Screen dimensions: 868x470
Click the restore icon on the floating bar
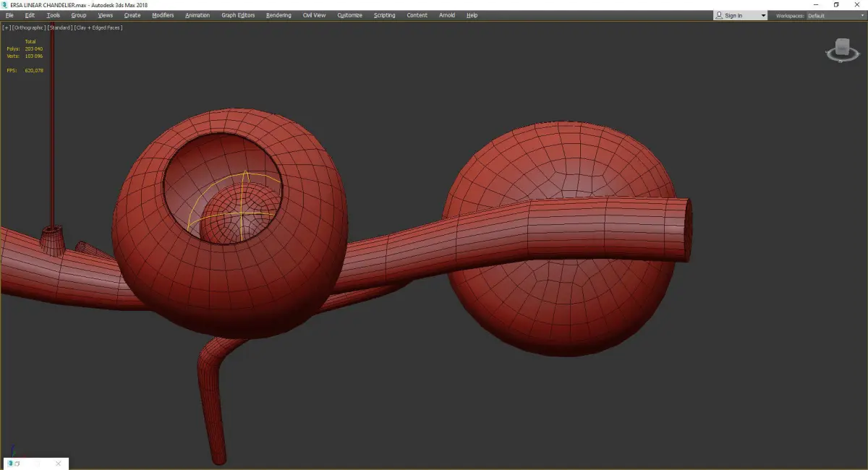click(x=17, y=463)
